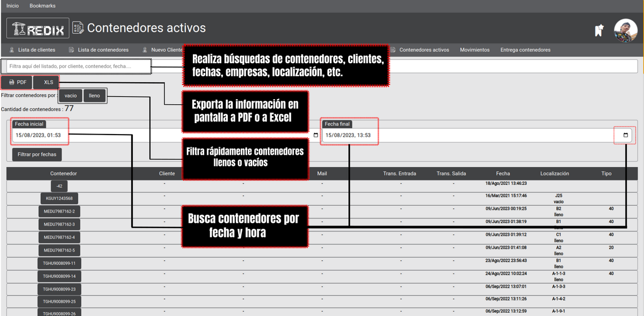Apply the Filtrar por fechas button

coord(37,154)
